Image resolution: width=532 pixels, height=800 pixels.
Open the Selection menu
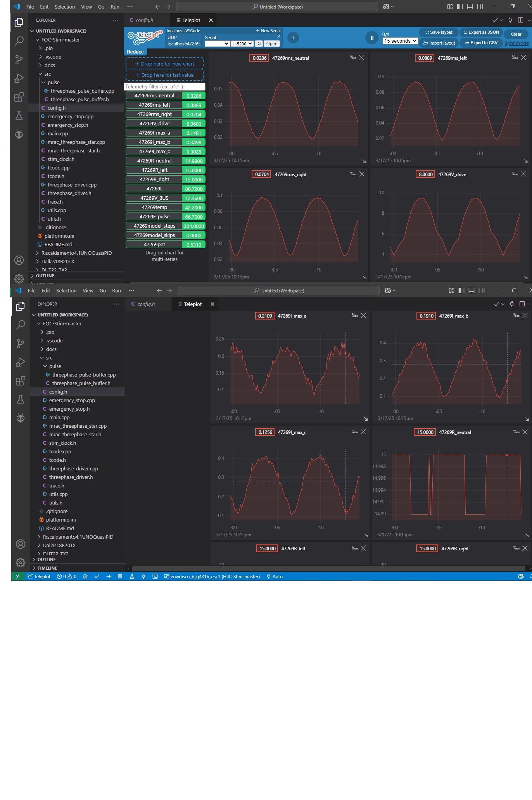pyautogui.click(x=65, y=7)
